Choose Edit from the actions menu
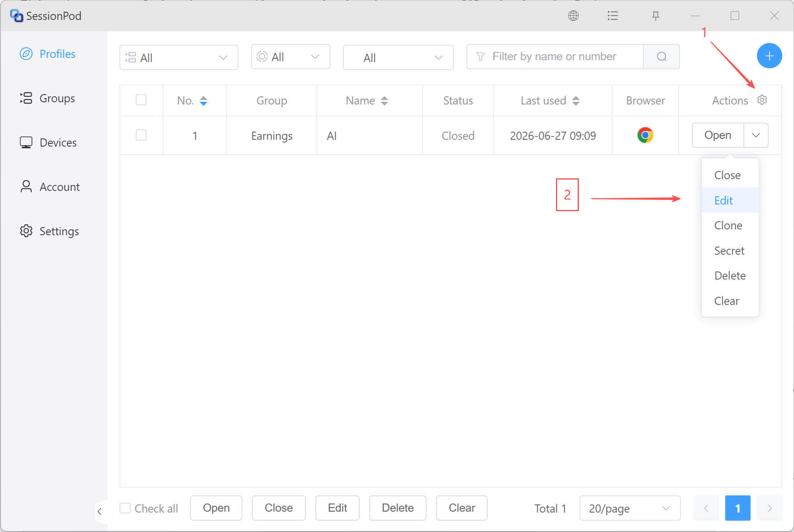Image resolution: width=794 pixels, height=532 pixels. [730, 200]
